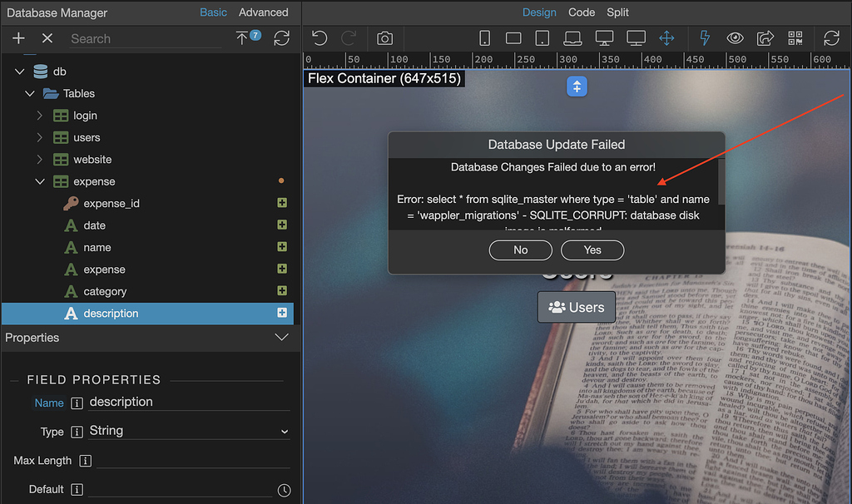Switch to Advanced mode
Viewport: 852px width, 504px height.
(263, 12)
